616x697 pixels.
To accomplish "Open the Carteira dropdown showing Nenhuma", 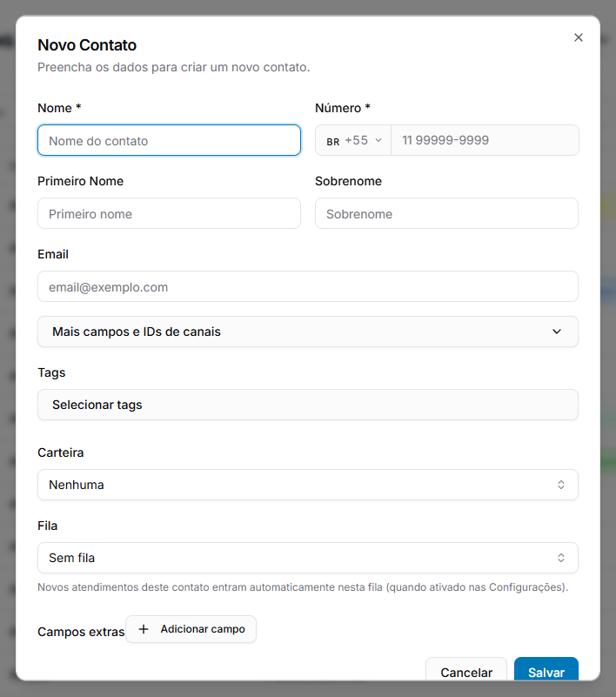I will (x=307, y=485).
